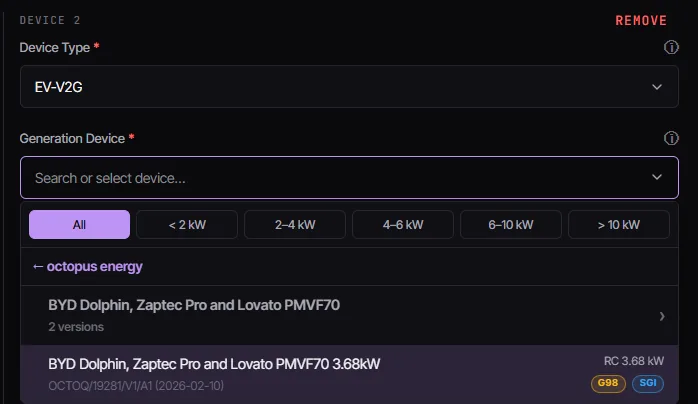This screenshot has height=404, width=698.
Task: Click the back arrow beside octopus energy
Action: pos(38,267)
